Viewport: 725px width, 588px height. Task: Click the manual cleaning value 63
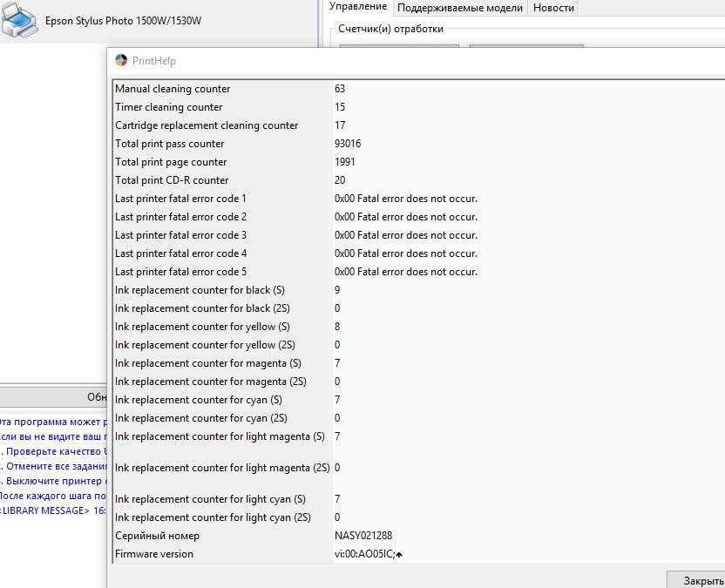click(x=340, y=89)
